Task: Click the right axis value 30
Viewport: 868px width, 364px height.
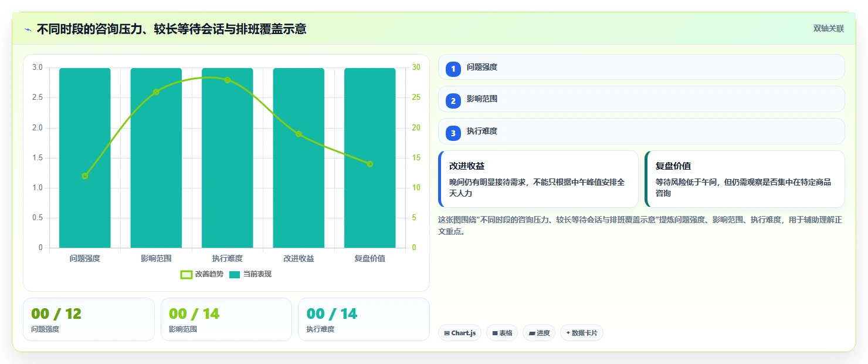Action: (x=416, y=68)
